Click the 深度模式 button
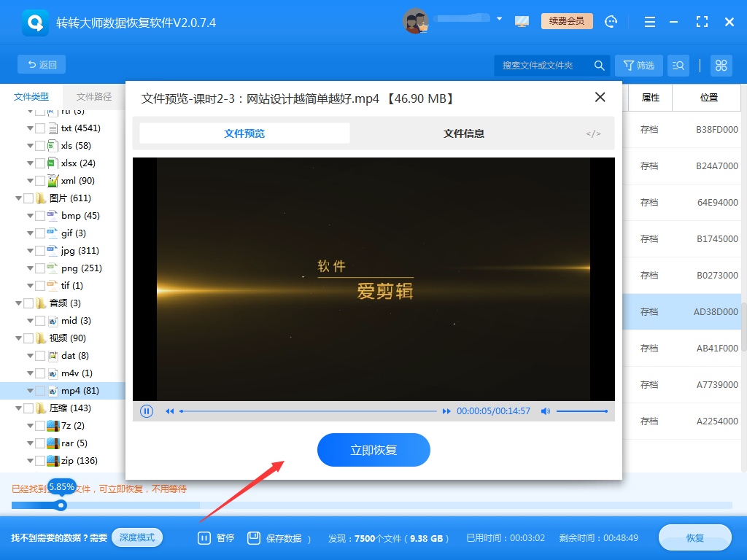Screen dimensions: 747x560 [137, 537]
